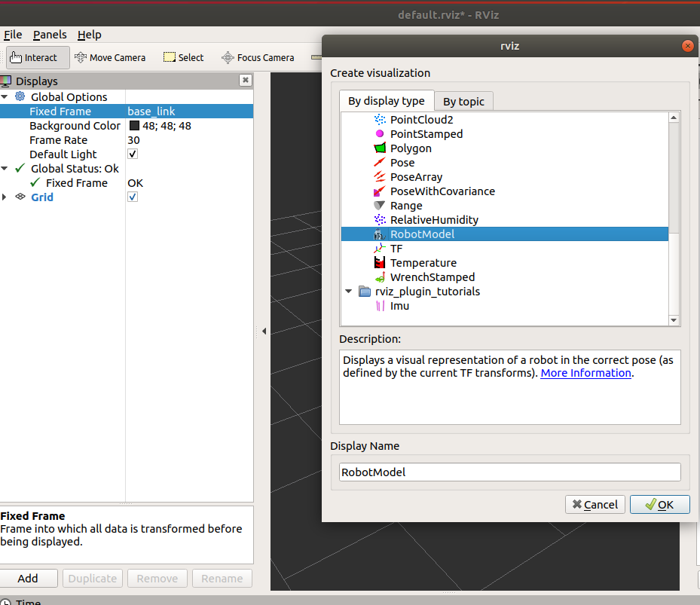Open the File menu
Viewport: 700px width, 605px height.
[13, 35]
